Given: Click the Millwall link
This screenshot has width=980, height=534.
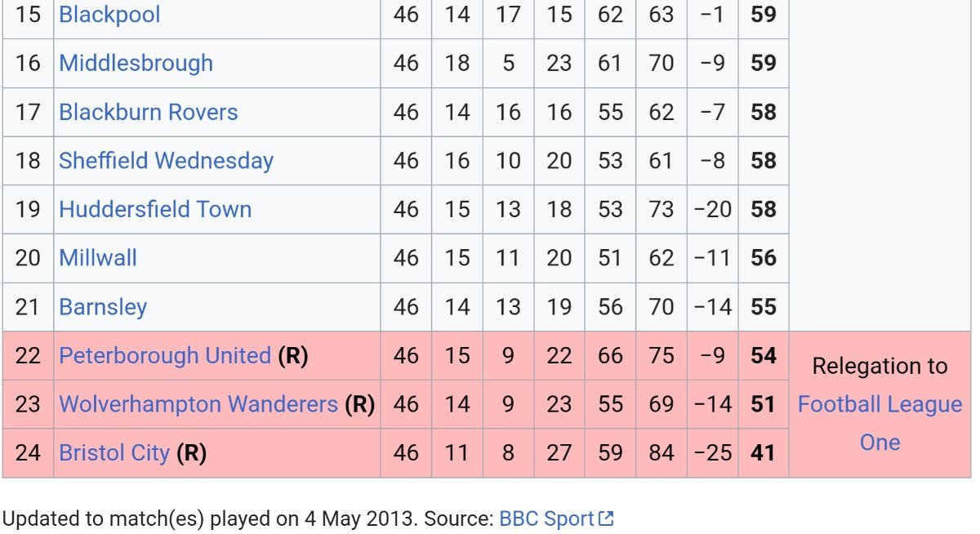Looking at the screenshot, I should 97,258.
